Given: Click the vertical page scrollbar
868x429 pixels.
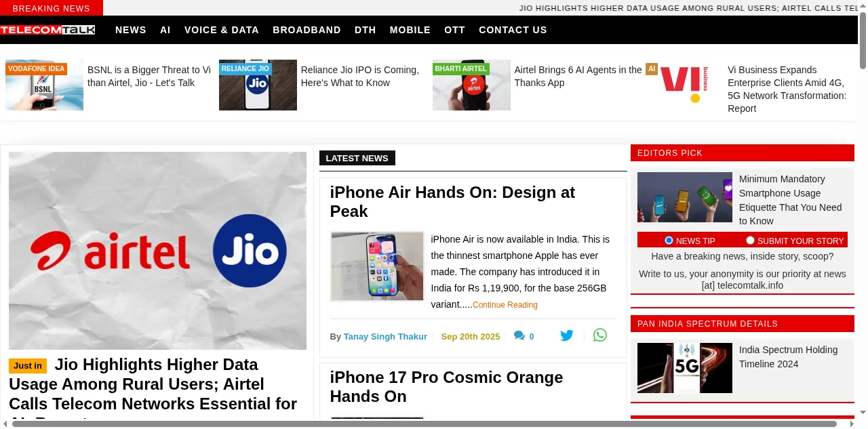Looking at the screenshot, I should coord(863,41).
